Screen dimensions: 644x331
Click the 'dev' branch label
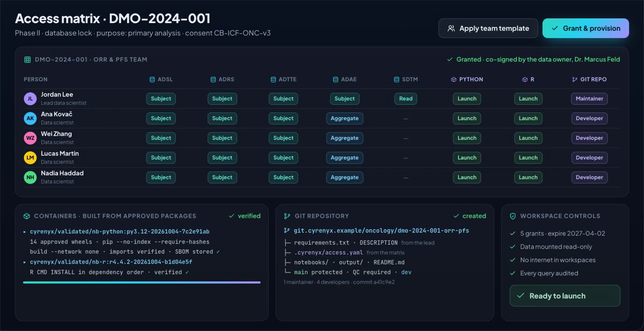(406, 272)
